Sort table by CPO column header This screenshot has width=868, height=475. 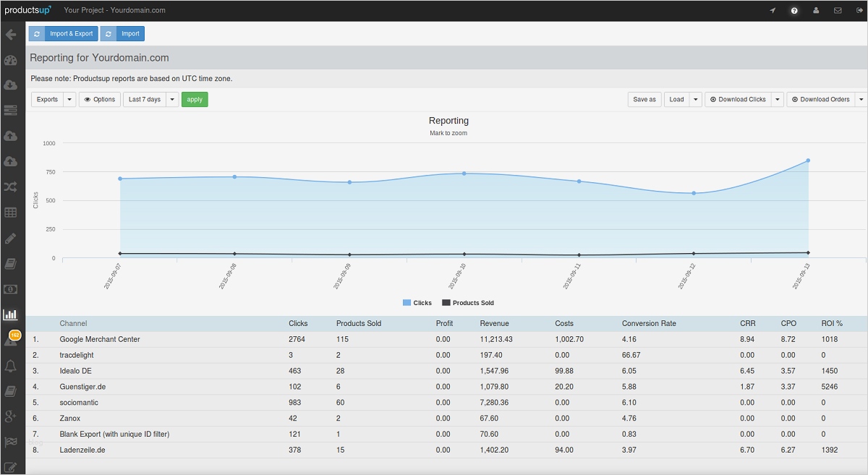788,323
